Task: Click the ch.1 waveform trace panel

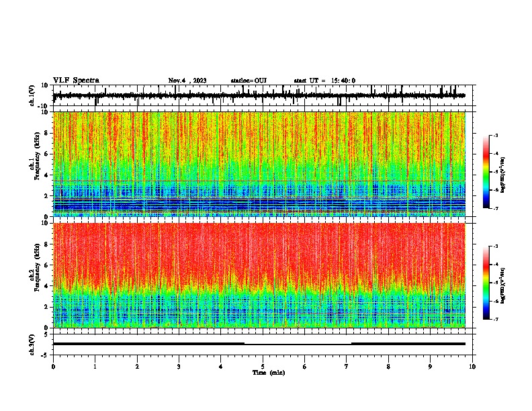Action: point(264,95)
